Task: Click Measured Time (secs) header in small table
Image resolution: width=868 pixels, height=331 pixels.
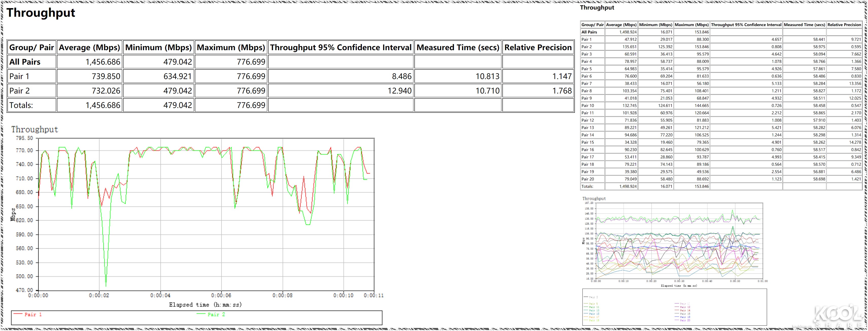Action: 804,25
